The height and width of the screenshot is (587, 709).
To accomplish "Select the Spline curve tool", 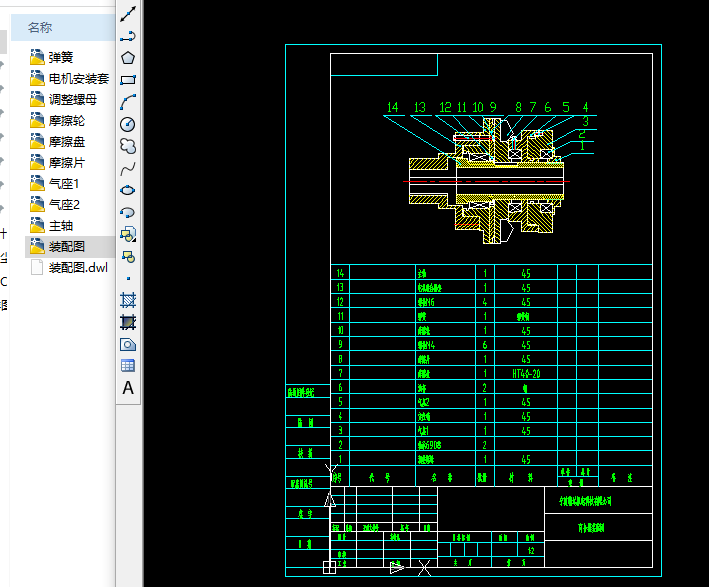I will (128, 168).
